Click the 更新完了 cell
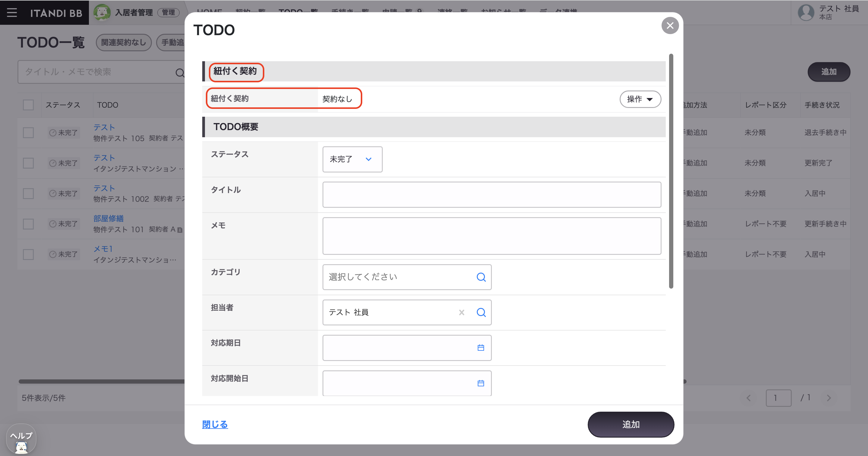This screenshot has width=868, height=456. (818, 163)
